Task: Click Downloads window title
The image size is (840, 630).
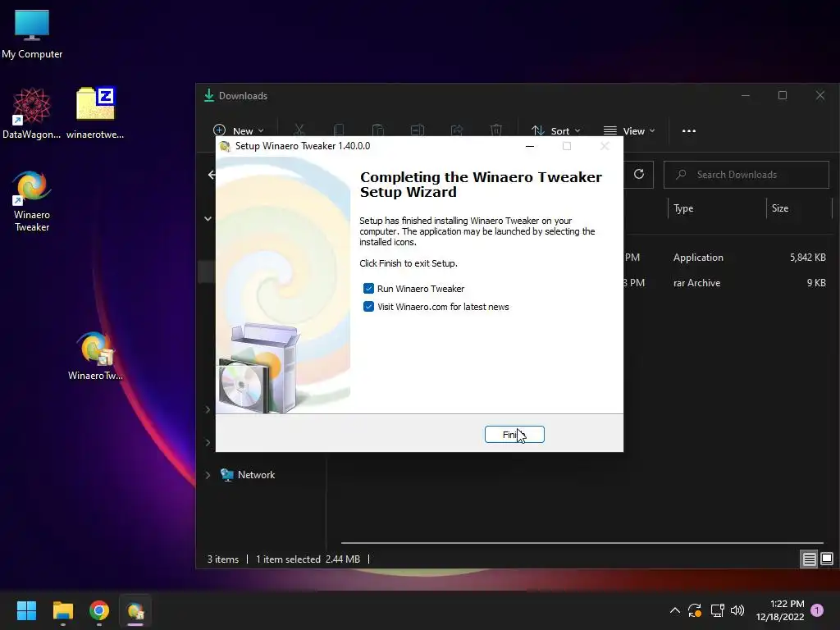Action: [243, 96]
